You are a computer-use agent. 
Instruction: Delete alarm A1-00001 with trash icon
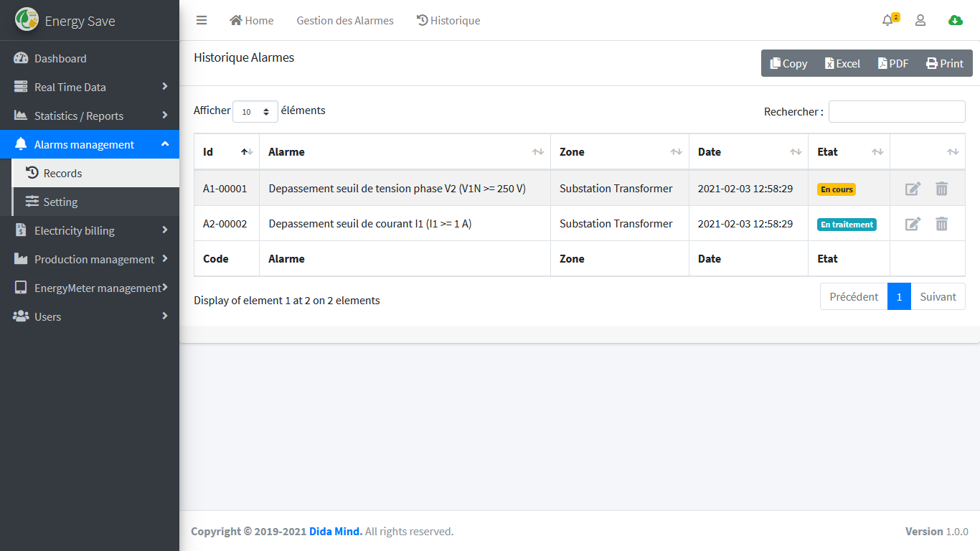point(941,189)
